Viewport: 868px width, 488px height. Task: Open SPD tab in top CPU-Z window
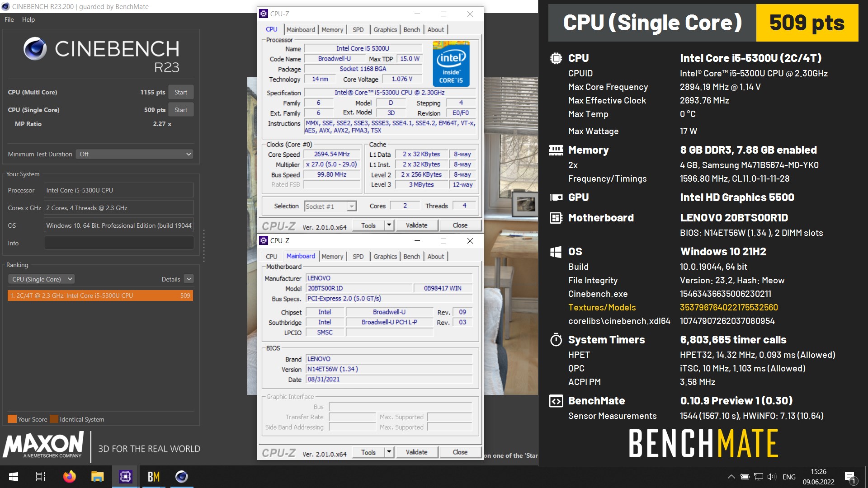click(358, 29)
